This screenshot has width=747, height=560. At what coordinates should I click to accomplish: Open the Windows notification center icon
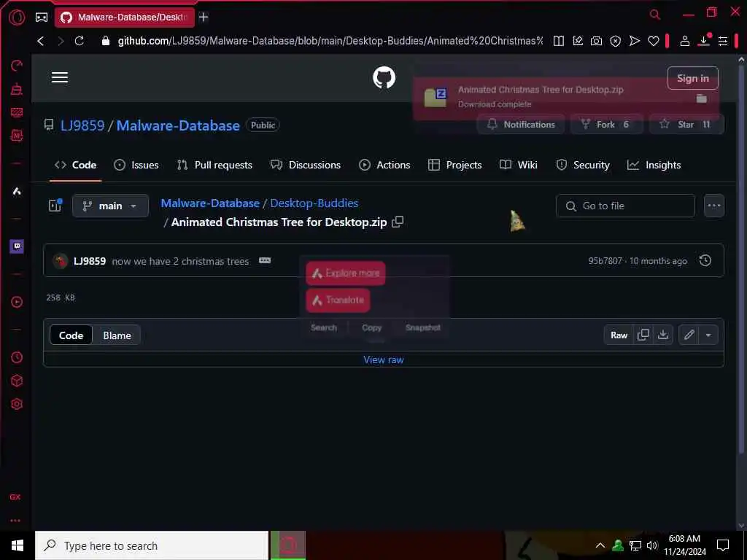[x=723, y=545]
